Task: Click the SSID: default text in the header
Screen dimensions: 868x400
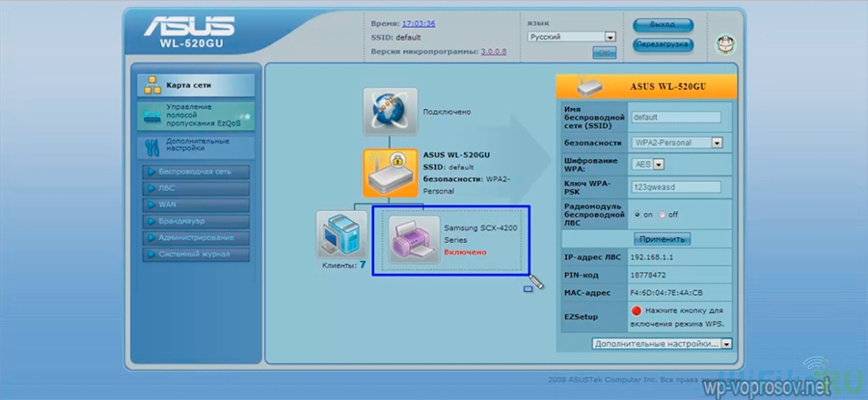Action: 395,38
